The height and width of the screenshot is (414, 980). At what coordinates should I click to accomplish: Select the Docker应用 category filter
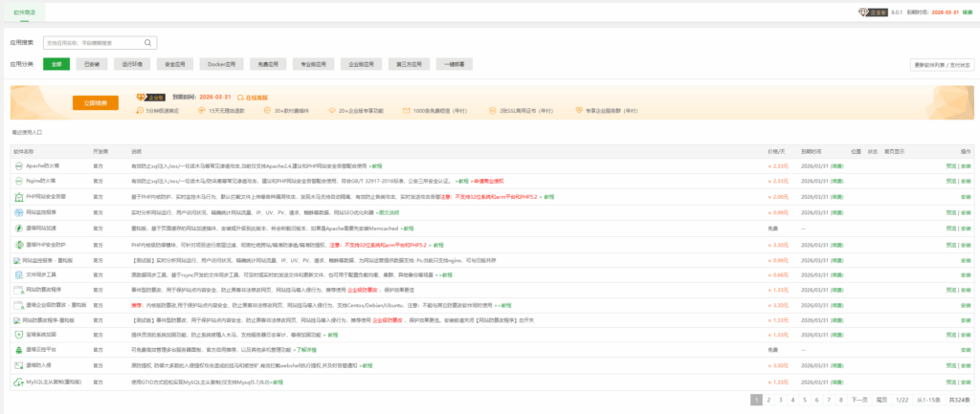point(221,64)
